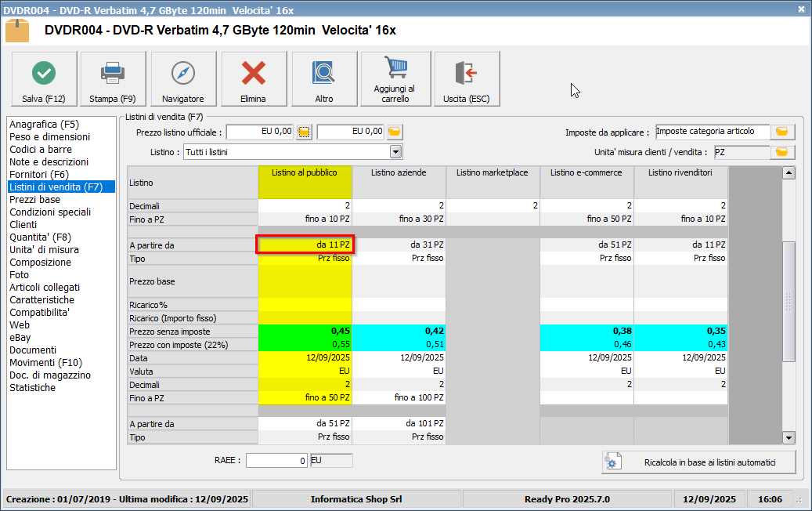Open the Altro magnifier options
812x511 pixels.
coord(324,79)
